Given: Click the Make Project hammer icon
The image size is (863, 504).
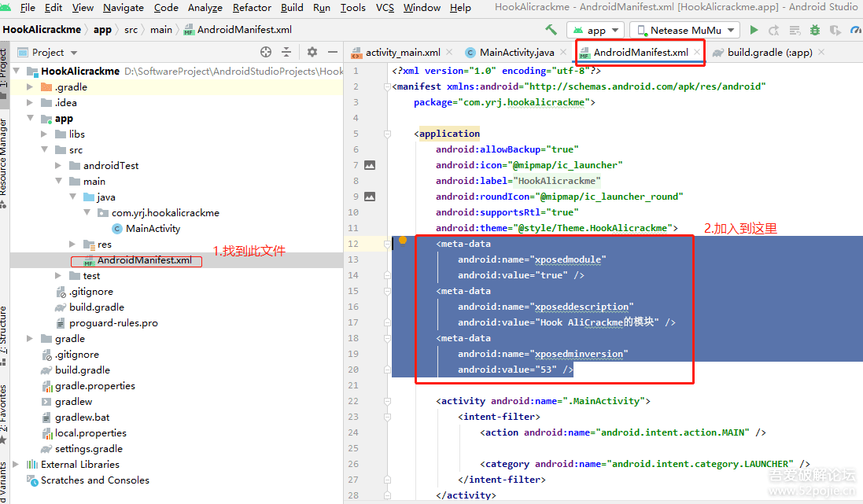Looking at the screenshot, I should 551,30.
